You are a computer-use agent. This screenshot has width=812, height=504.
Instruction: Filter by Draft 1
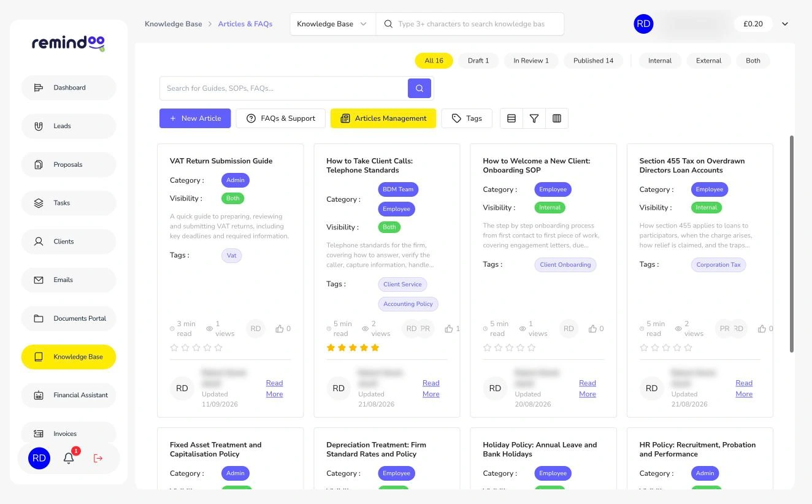pos(478,61)
